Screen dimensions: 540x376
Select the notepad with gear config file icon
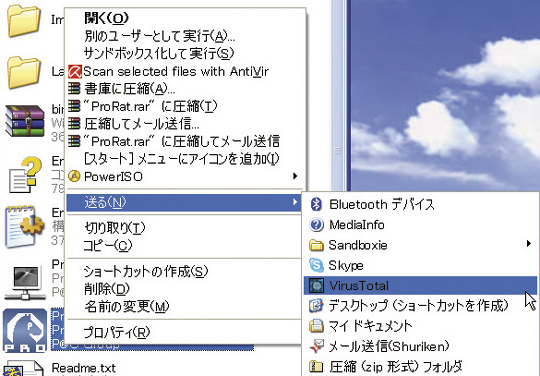tap(24, 226)
